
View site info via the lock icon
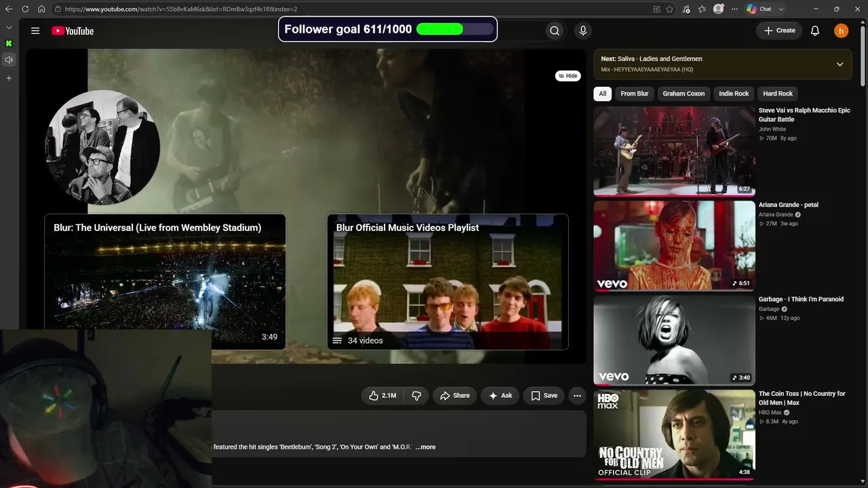pyautogui.click(x=58, y=9)
